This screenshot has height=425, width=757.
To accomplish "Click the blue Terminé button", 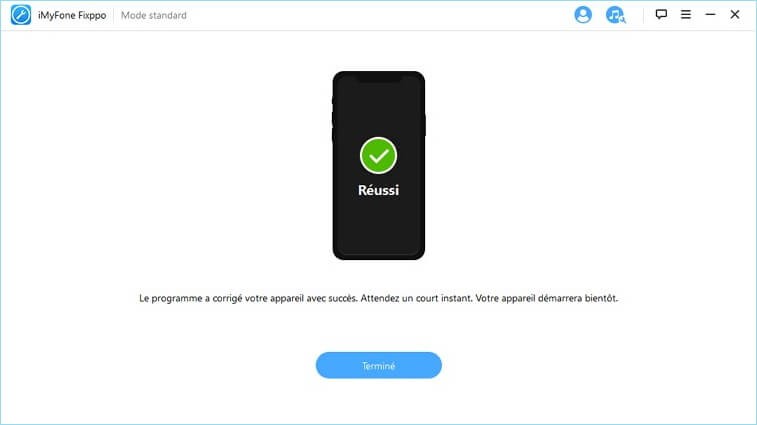I will [x=378, y=365].
